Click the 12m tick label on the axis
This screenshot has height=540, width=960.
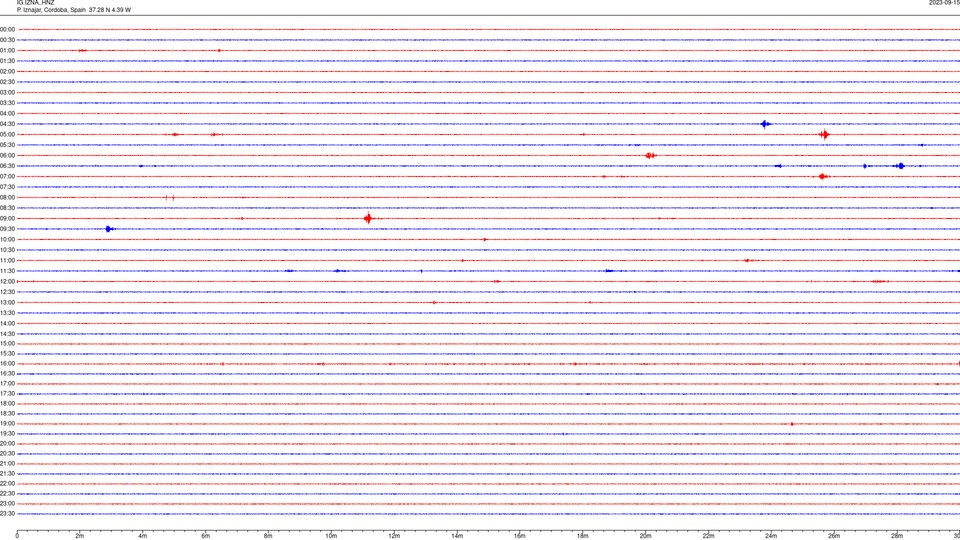[x=394, y=536]
